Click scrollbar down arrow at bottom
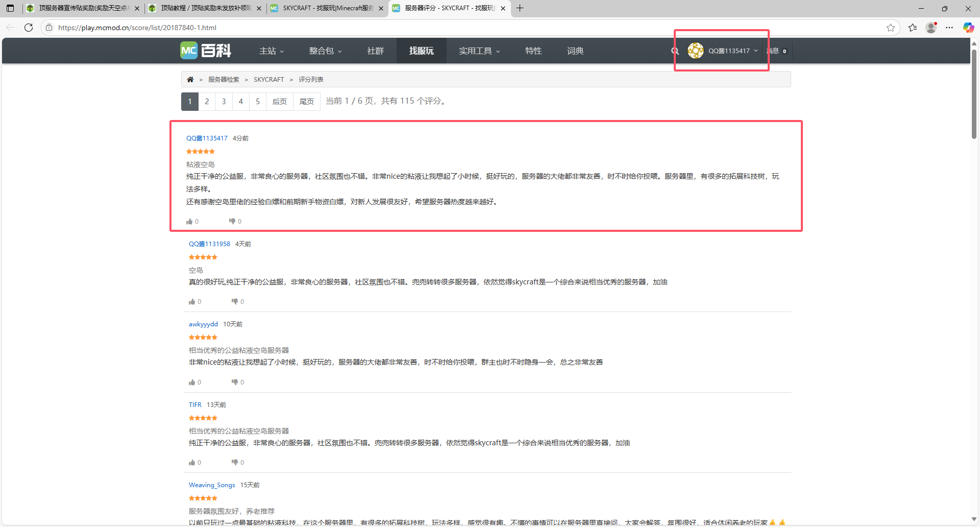Image resolution: width=980 pixels, height=527 pixels. pyautogui.click(x=974, y=519)
